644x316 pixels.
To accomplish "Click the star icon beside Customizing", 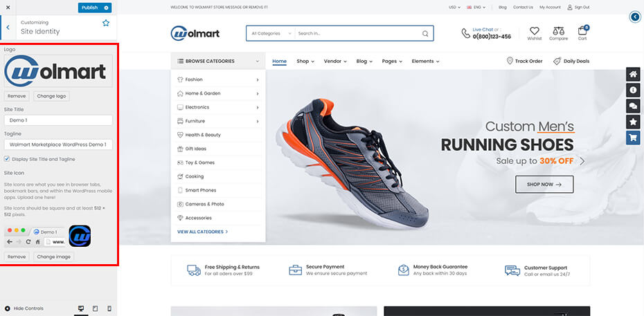I will [x=106, y=23].
